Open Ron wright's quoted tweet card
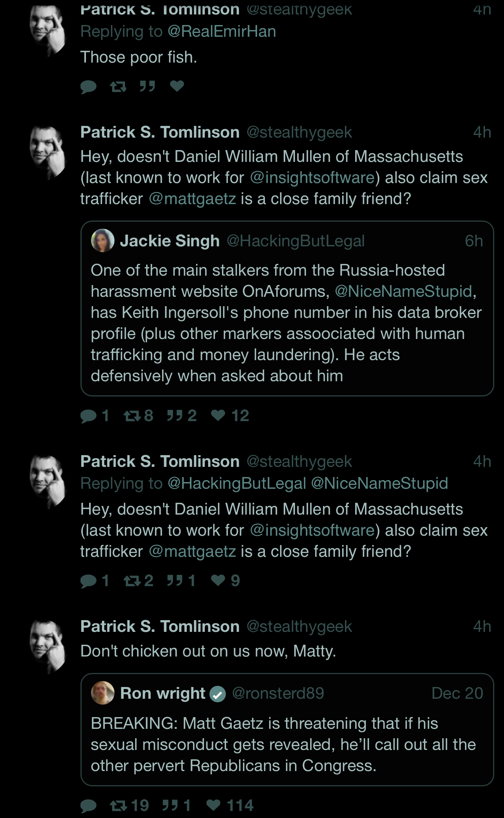504x818 pixels. pyautogui.click(x=287, y=730)
